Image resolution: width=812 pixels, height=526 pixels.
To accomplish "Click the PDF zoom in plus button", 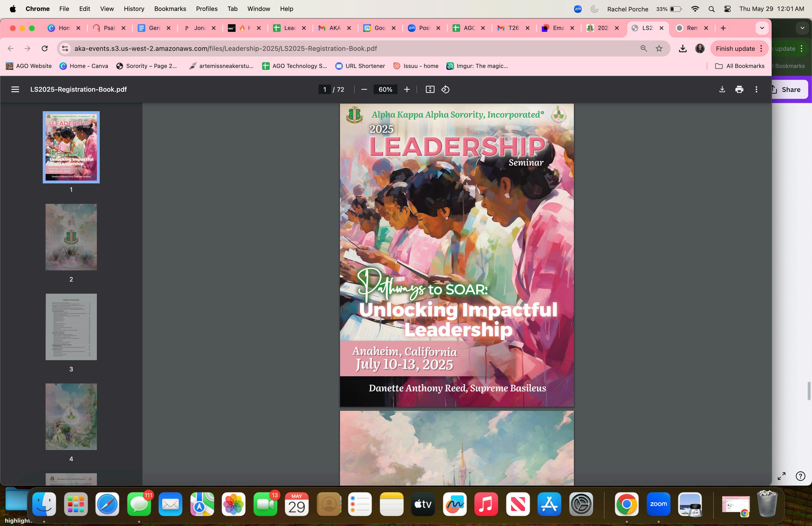I will pyautogui.click(x=407, y=89).
